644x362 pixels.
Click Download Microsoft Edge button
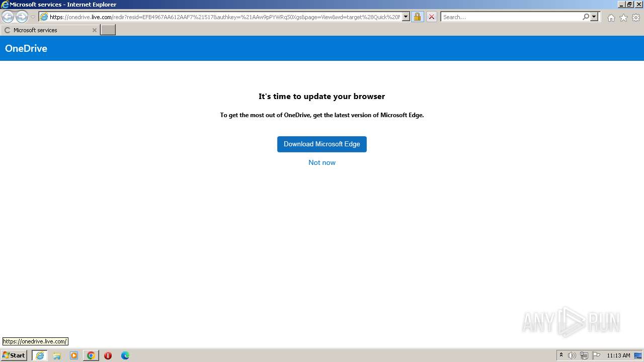coord(322,144)
